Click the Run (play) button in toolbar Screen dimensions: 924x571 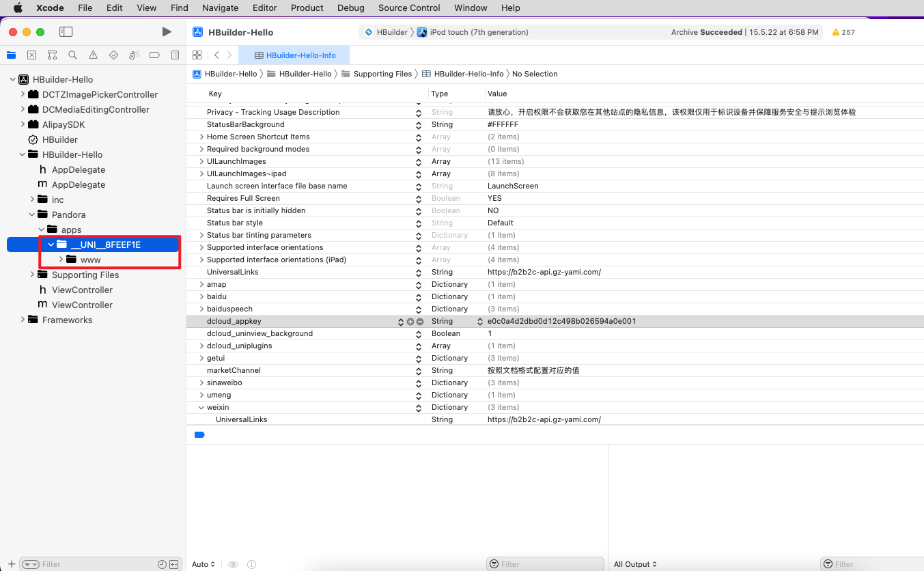pos(167,32)
